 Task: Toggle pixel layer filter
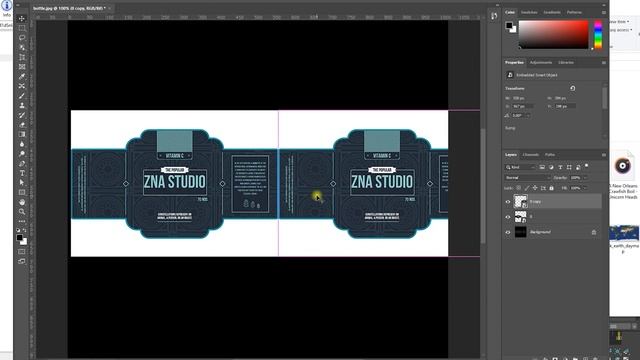coord(542,167)
